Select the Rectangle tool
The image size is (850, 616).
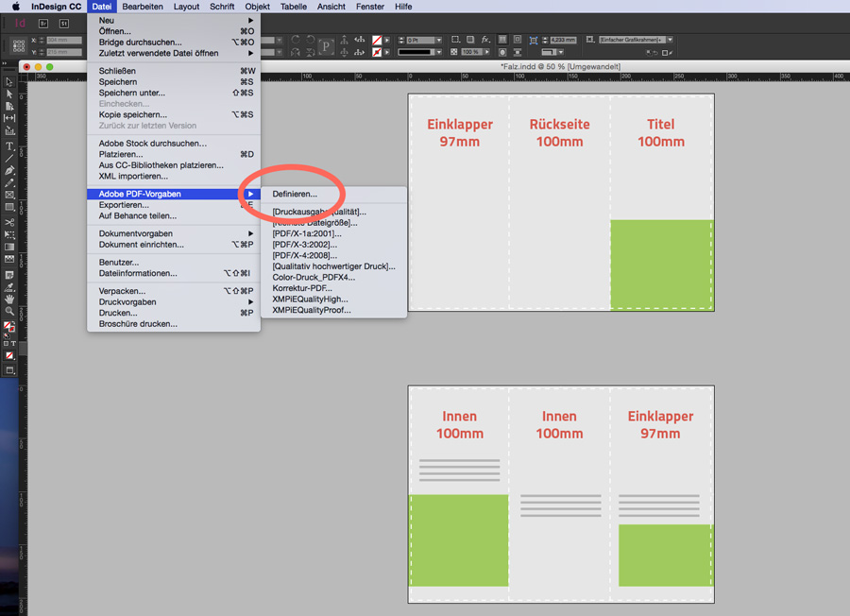pos(9,207)
